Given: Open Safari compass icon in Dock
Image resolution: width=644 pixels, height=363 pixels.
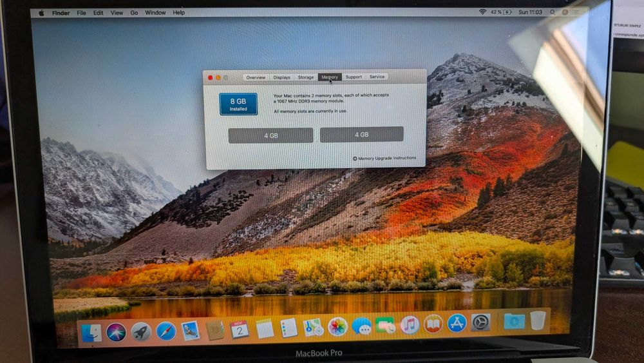Looking at the screenshot, I should point(166,331).
